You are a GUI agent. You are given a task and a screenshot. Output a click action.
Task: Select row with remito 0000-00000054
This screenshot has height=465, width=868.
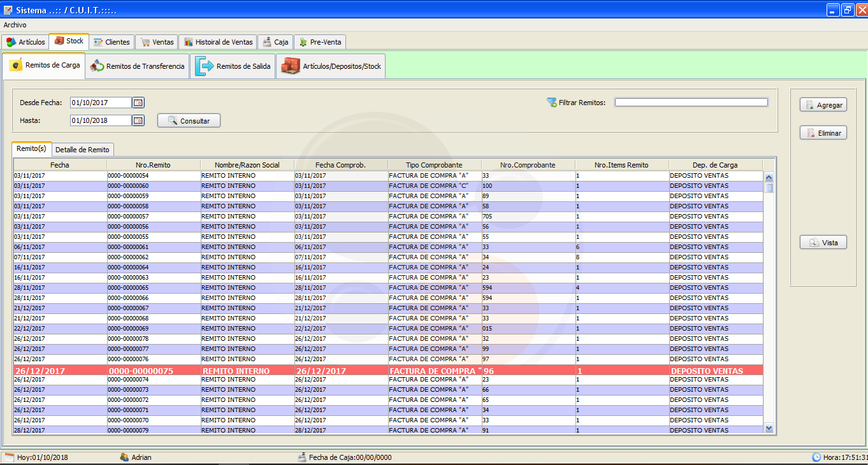point(388,176)
